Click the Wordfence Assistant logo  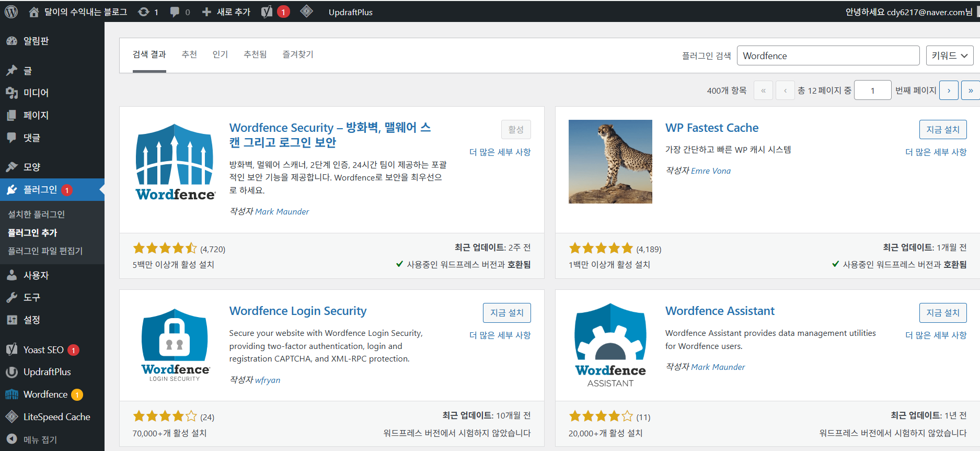[610, 345]
